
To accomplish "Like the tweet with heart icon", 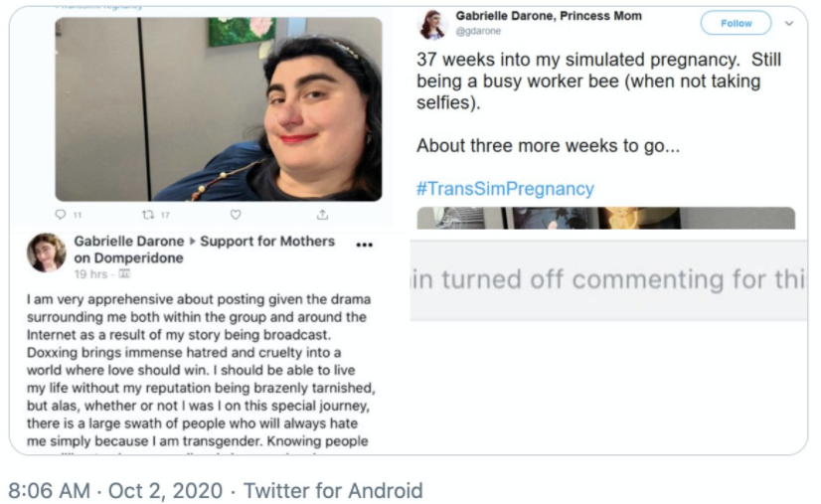I will (236, 215).
